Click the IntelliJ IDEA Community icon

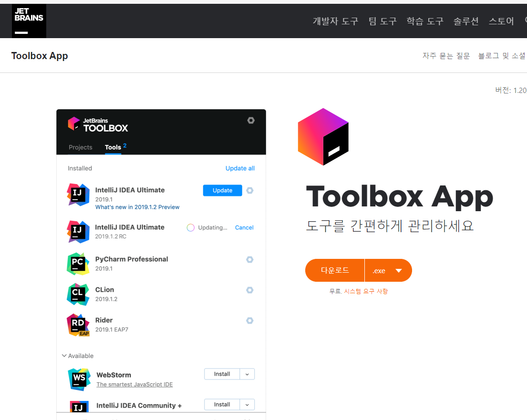79,406
